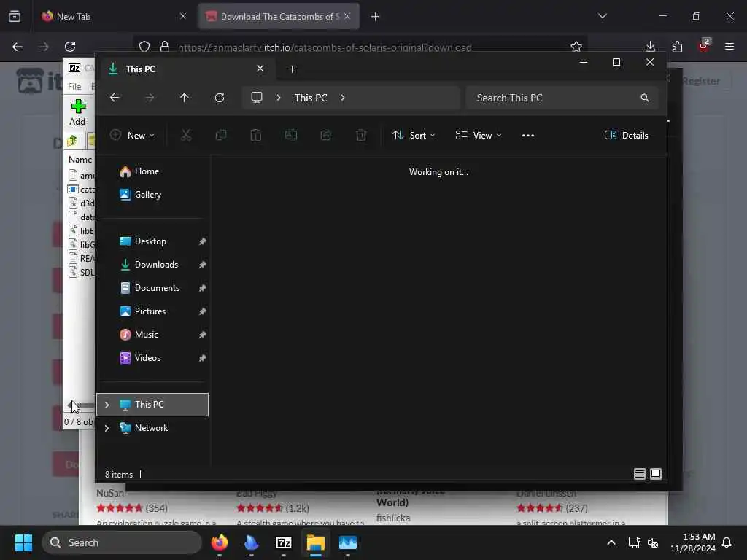Refresh the This PC view
The width and height of the screenshot is (747, 560).
click(220, 98)
